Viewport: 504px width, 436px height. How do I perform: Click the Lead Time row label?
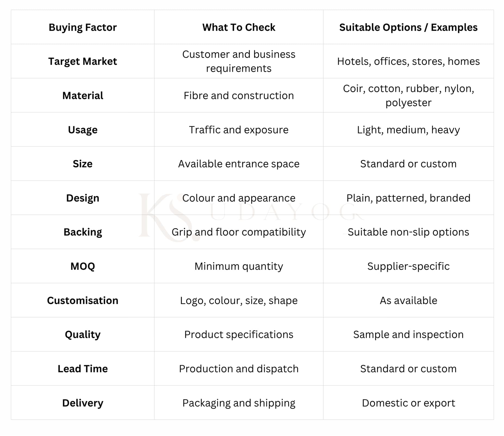click(82, 369)
